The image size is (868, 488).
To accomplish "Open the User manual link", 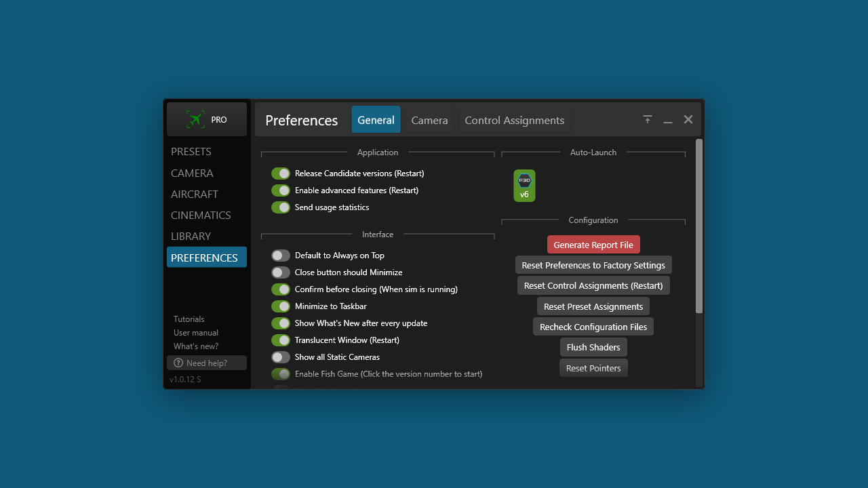I will [x=196, y=333].
